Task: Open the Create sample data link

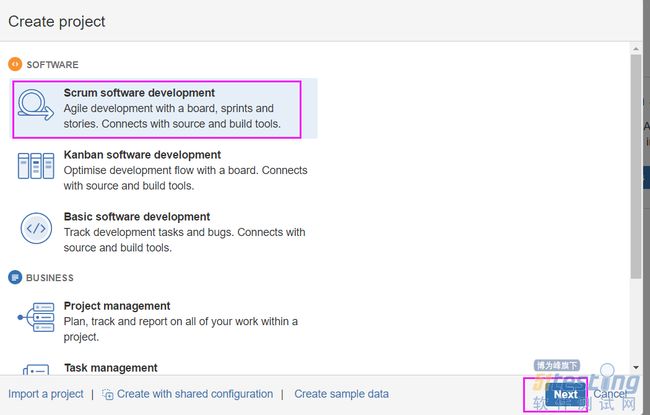Action: [x=342, y=394]
